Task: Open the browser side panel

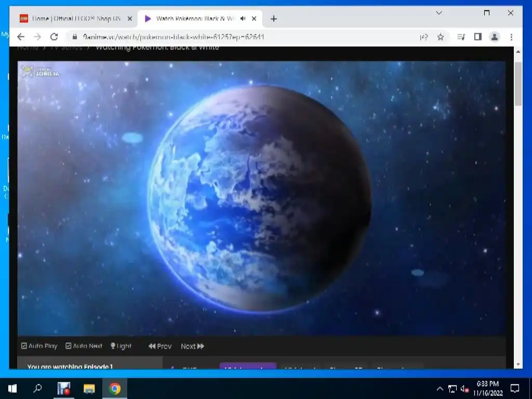Action: [478, 37]
